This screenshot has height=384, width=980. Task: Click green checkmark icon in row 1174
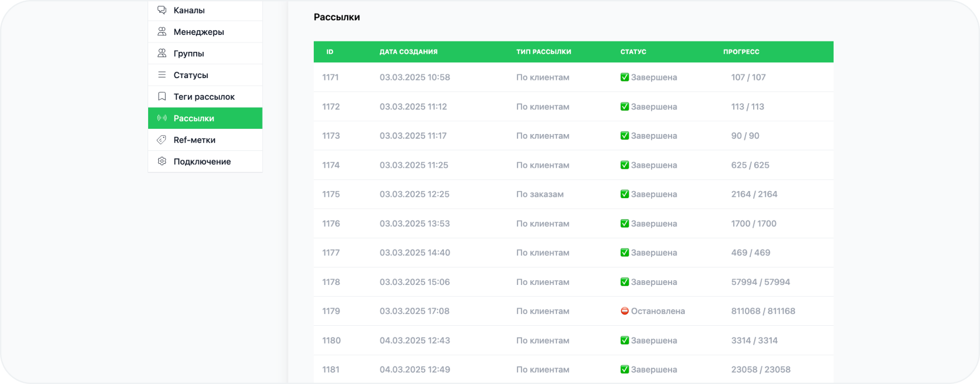[x=625, y=165]
